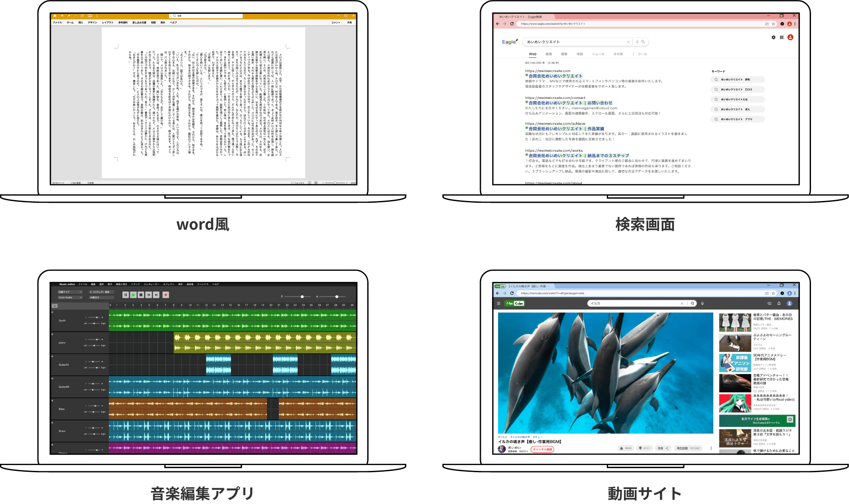The width and height of the screenshot is (849, 504).
Task: Add a new track with the plus button
Action: (x=55, y=306)
